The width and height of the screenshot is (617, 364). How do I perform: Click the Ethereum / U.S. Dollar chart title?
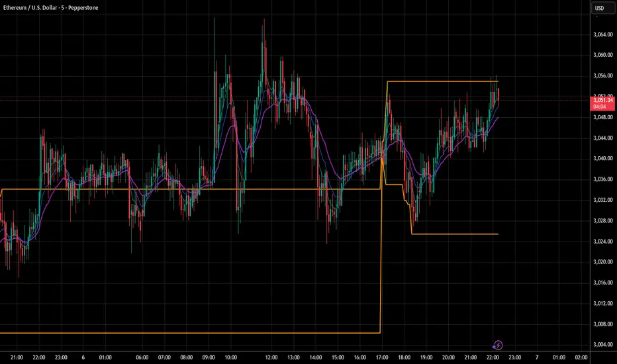click(51, 7)
